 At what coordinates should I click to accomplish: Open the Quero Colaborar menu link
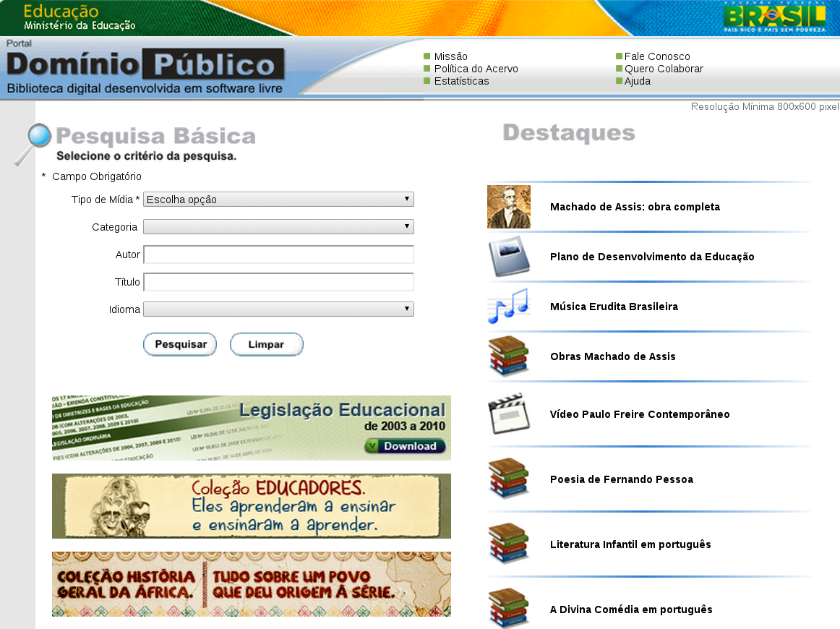pos(663,69)
